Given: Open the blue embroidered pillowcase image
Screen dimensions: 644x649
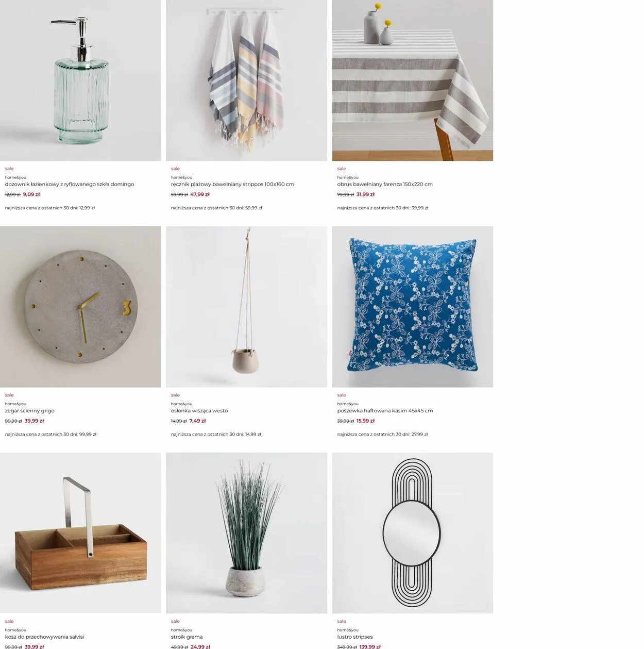Looking at the screenshot, I should [x=413, y=307].
